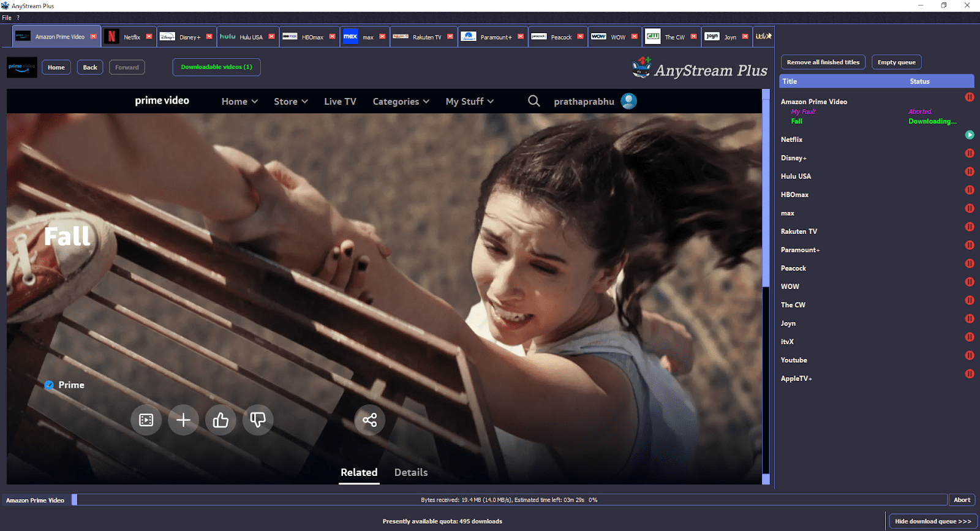Screen dimensions: 980x531
Task: Click the prathaprabhu profile avatar
Action: (x=628, y=101)
